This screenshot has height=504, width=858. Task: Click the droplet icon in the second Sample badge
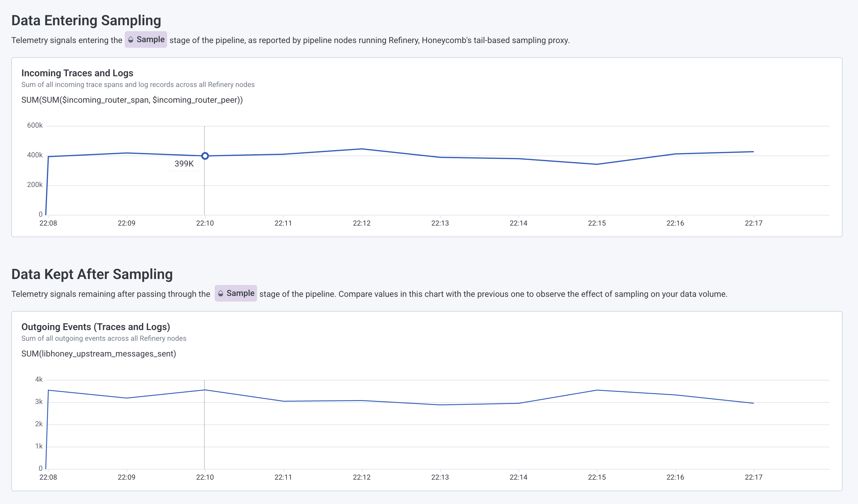221,293
